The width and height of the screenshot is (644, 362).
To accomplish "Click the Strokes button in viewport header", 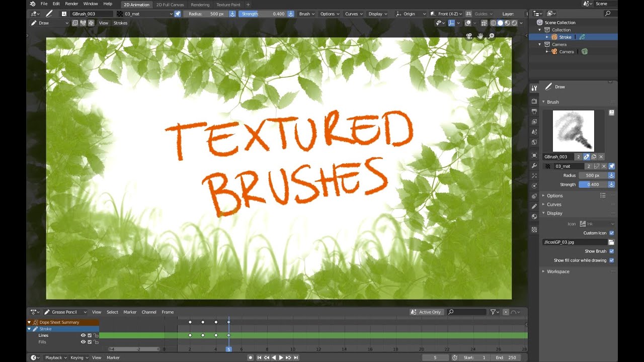I will (x=120, y=23).
